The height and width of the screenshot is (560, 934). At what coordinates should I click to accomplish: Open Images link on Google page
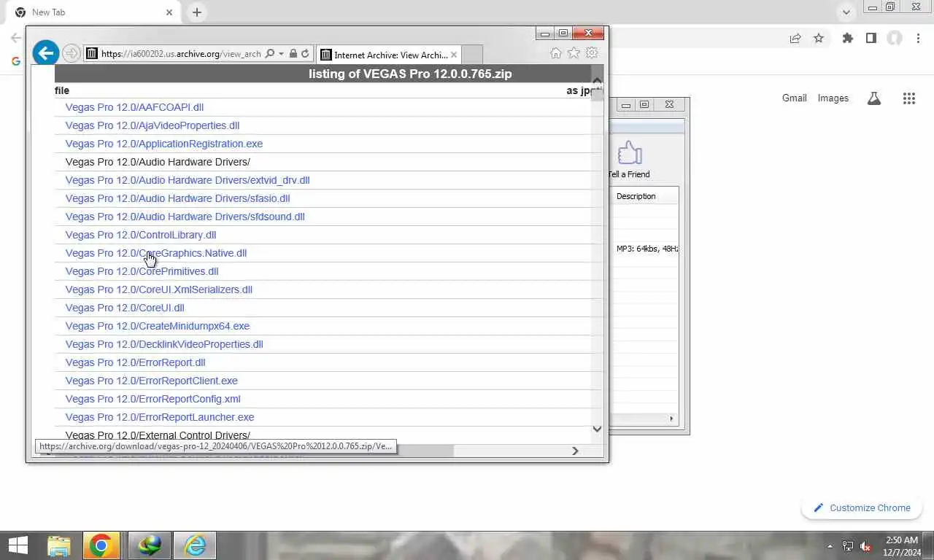[x=833, y=98]
